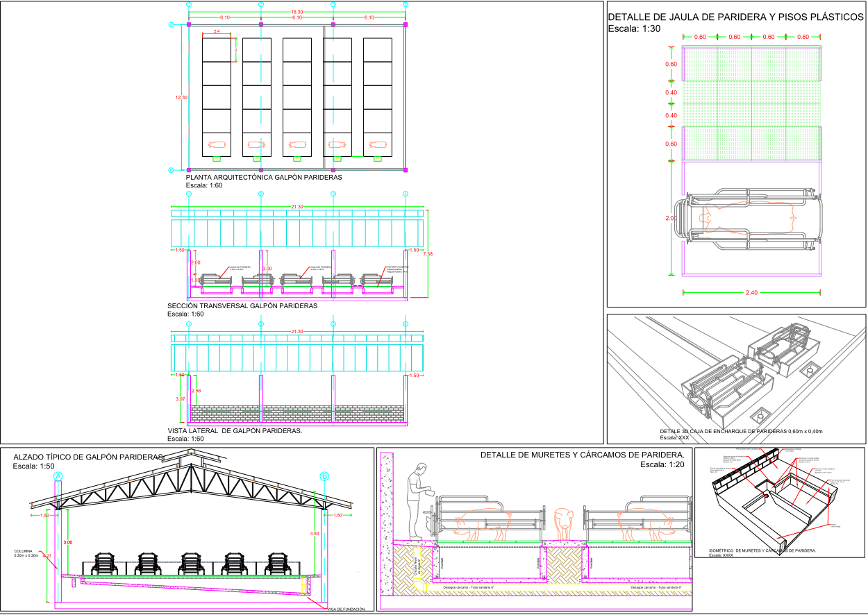Click axis bubble A in the alzado

point(58,476)
